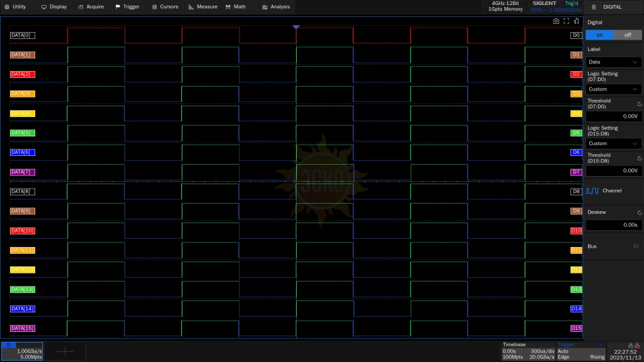The height and width of the screenshot is (362, 644).
Task: Open the Label dropdown showing Data
Action: click(613, 62)
